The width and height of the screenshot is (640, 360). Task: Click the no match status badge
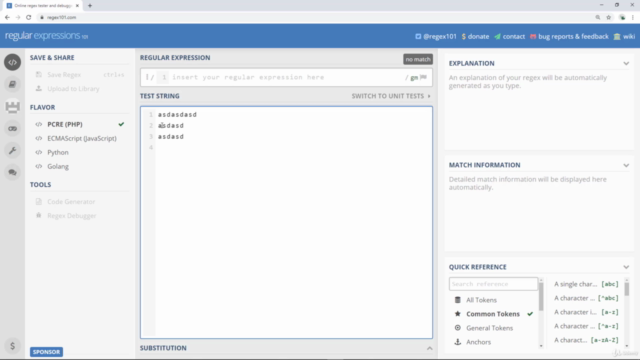(x=418, y=59)
